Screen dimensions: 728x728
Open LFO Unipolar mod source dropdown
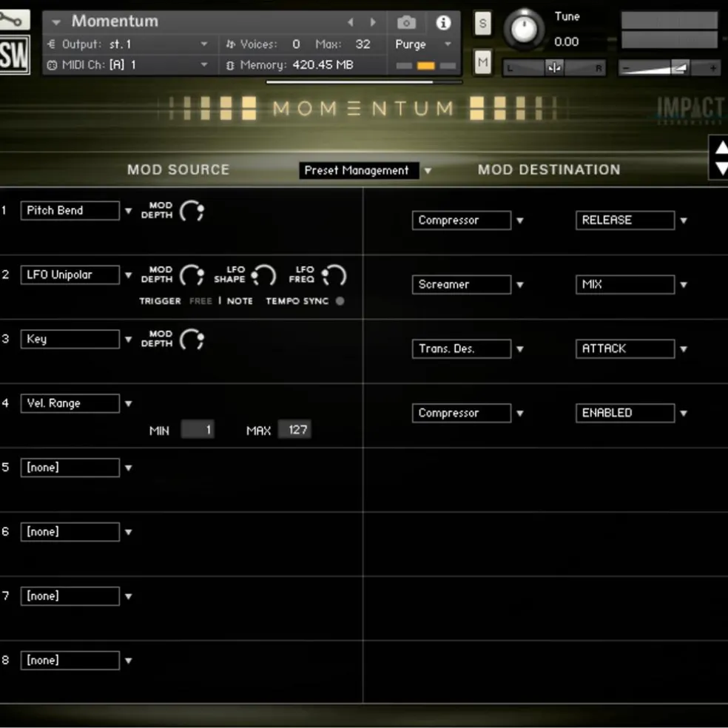128,275
